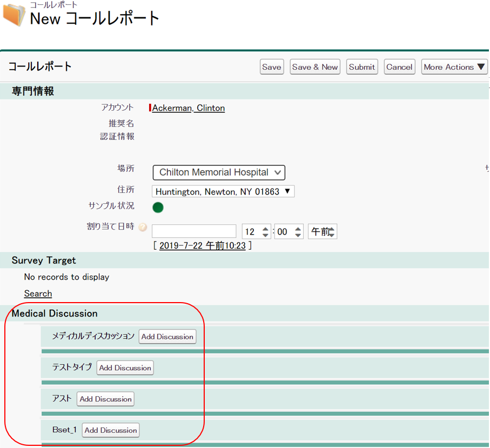Screen dimensions: 490x448
Task: Expand the 場所 Chilton Memorial Hospital dropdown
Action: 219,172
